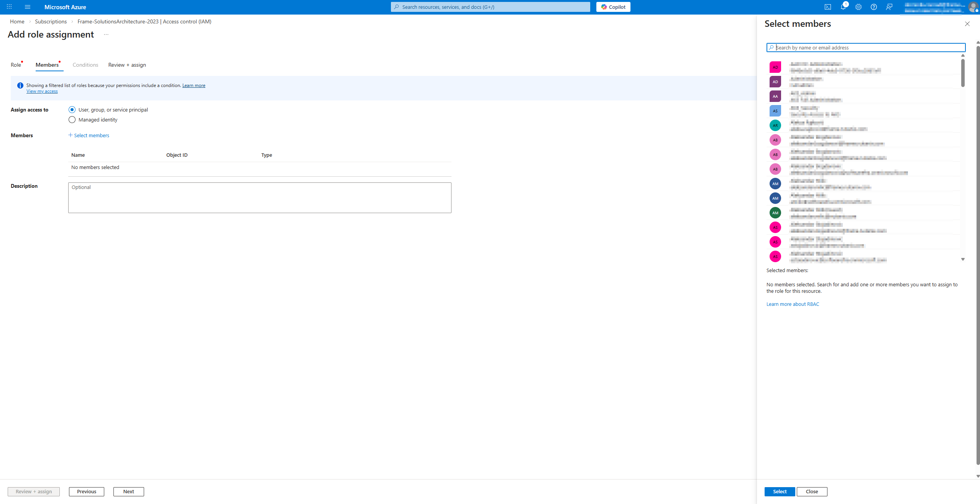Image resolution: width=980 pixels, height=504 pixels.
Task: Click Learn more about RBAC link
Action: (x=792, y=304)
